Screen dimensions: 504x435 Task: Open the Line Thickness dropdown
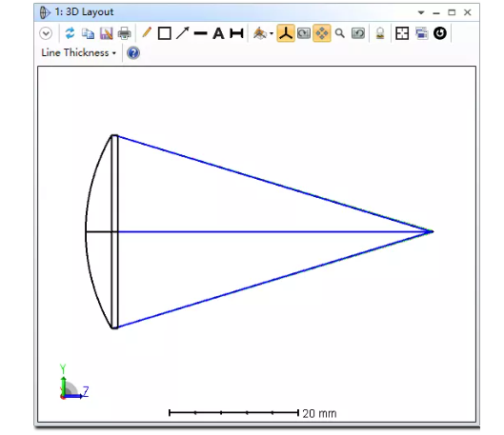tap(78, 52)
